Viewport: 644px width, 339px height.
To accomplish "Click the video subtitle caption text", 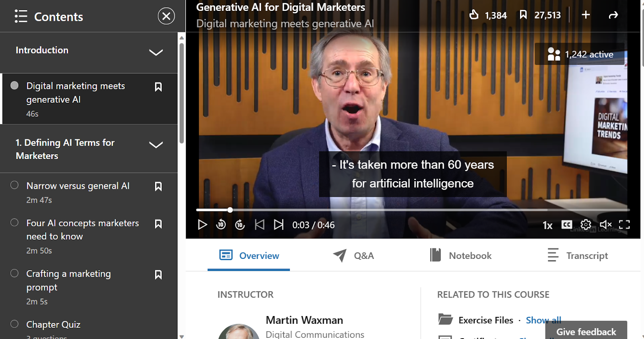I will 413,174.
